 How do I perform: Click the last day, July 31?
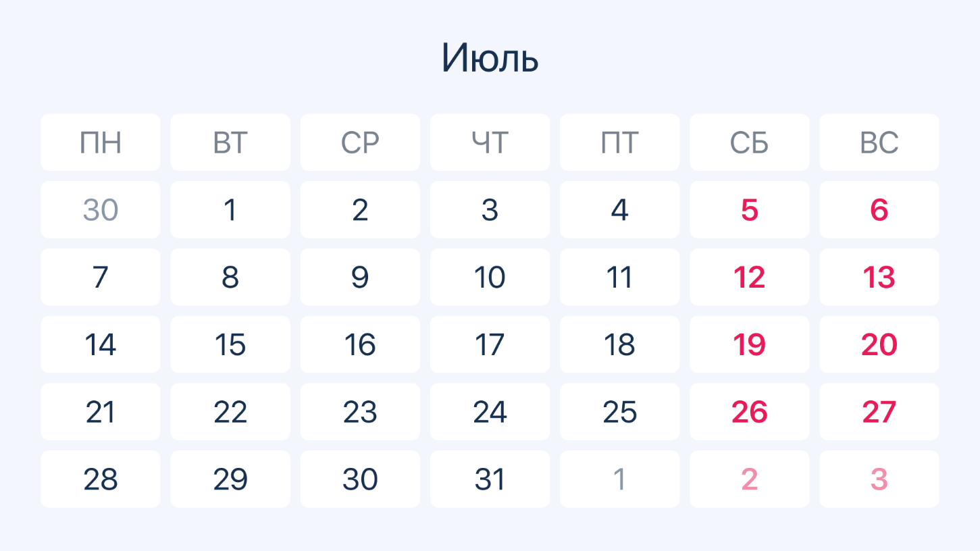490,479
